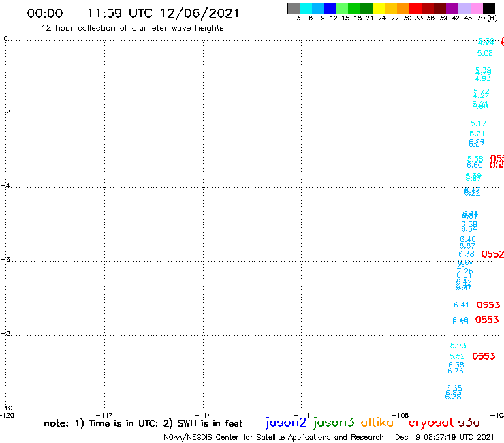Image resolution: width=504 pixels, height=443 pixels.
Task: Select wave height value 4.93
Action: click(483, 78)
